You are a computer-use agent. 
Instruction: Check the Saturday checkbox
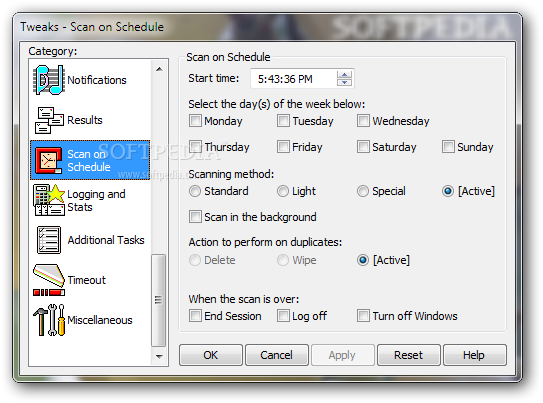(x=363, y=147)
